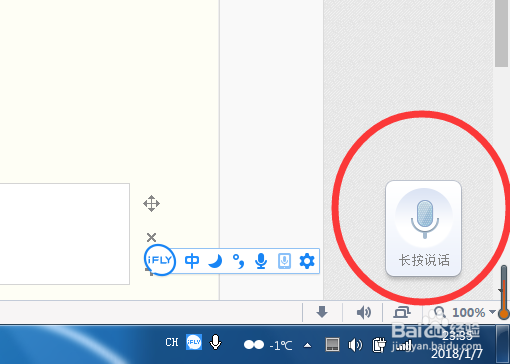Switch punctuation mode on iFLY toolbar
510x364 pixels.
[238, 261]
